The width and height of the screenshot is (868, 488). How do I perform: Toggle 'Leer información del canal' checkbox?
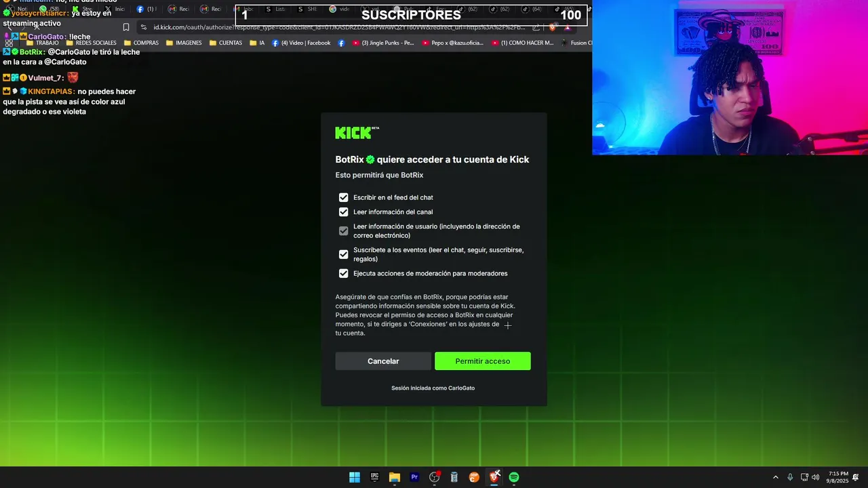coord(344,212)
